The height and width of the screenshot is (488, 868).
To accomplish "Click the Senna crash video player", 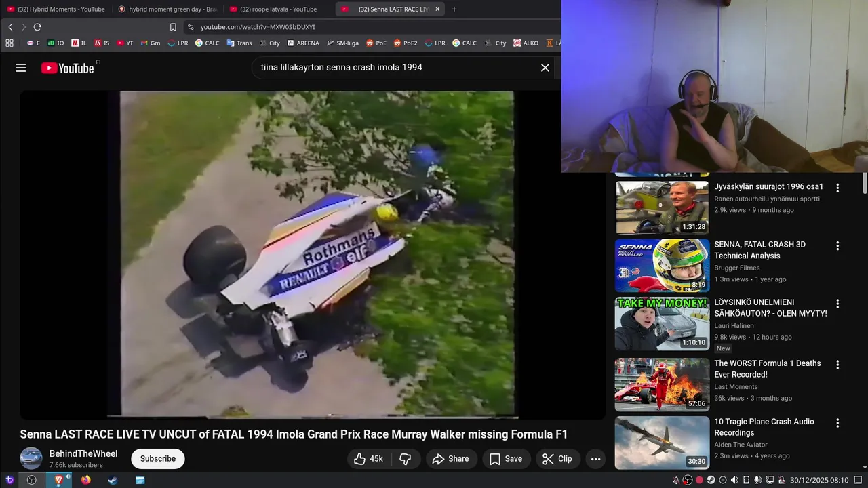I will 313,255.
